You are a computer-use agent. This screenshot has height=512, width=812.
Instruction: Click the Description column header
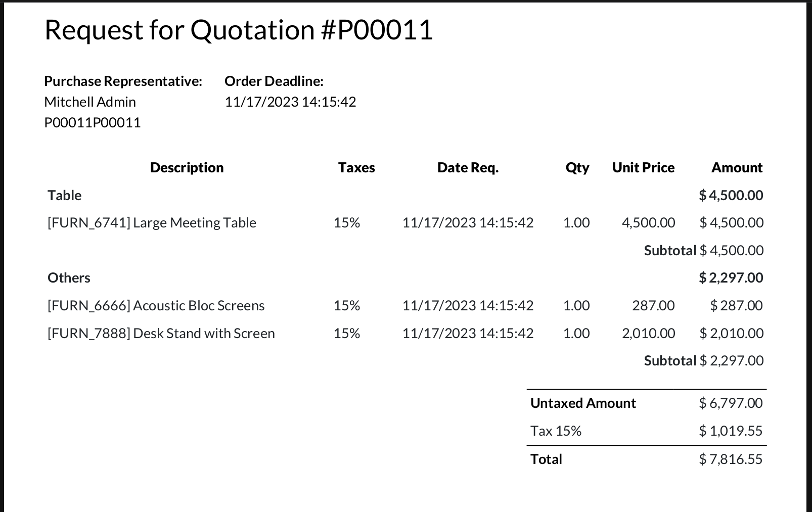[187, 168]
